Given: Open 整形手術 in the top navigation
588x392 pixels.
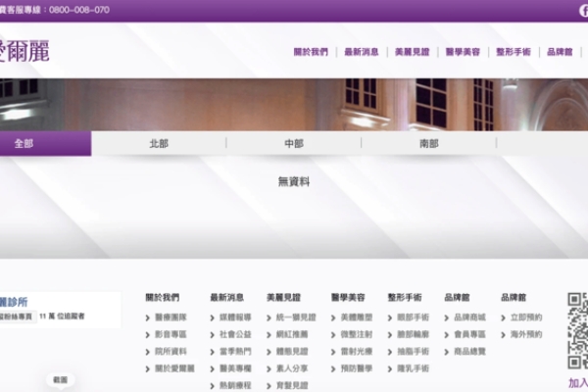Looking at the screenshot, I should [513, 52].
